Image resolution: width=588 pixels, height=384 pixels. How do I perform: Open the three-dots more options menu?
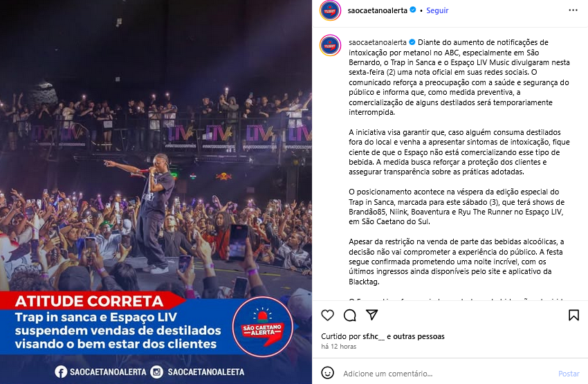pyautogui.click(x=573, y=10)
